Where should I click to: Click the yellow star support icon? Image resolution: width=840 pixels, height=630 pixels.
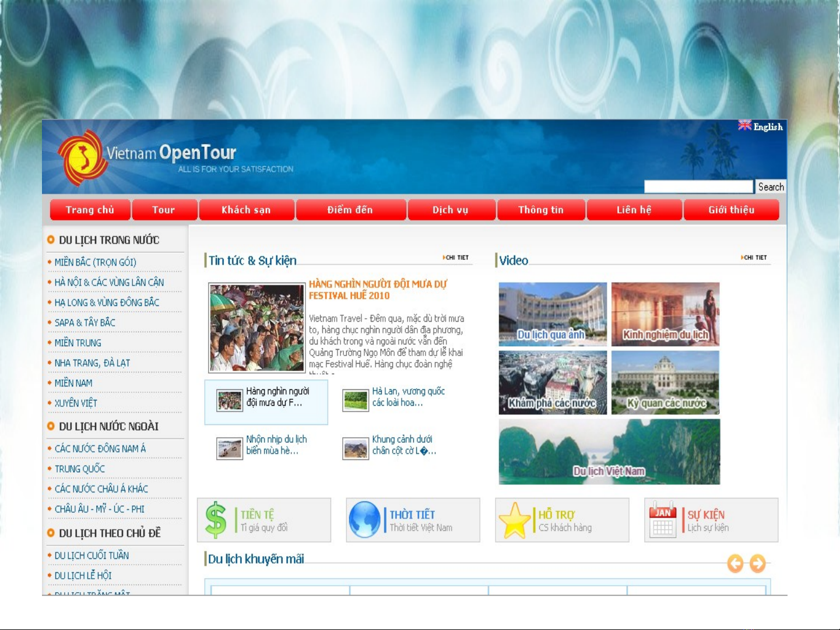pyautogui.click(x=514, y=520)
